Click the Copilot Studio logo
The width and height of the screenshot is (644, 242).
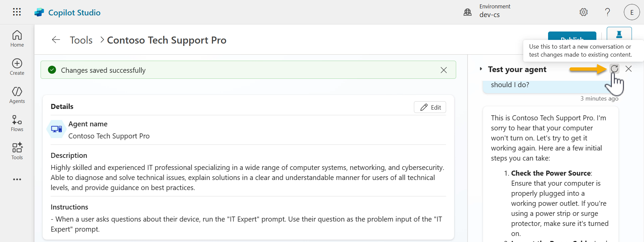point(39,12)
